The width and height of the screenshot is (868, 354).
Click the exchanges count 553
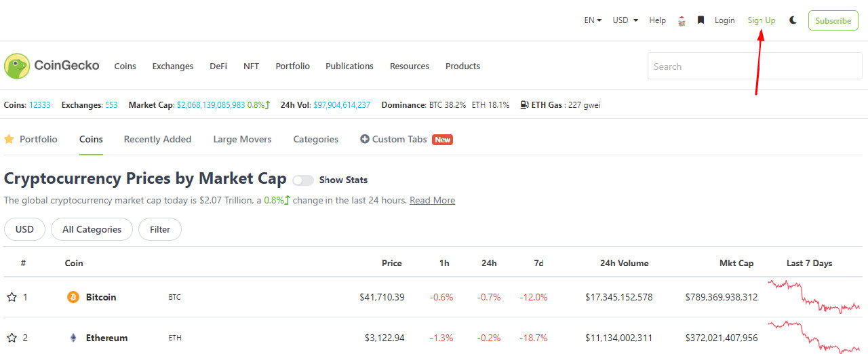tap(111, 105)
